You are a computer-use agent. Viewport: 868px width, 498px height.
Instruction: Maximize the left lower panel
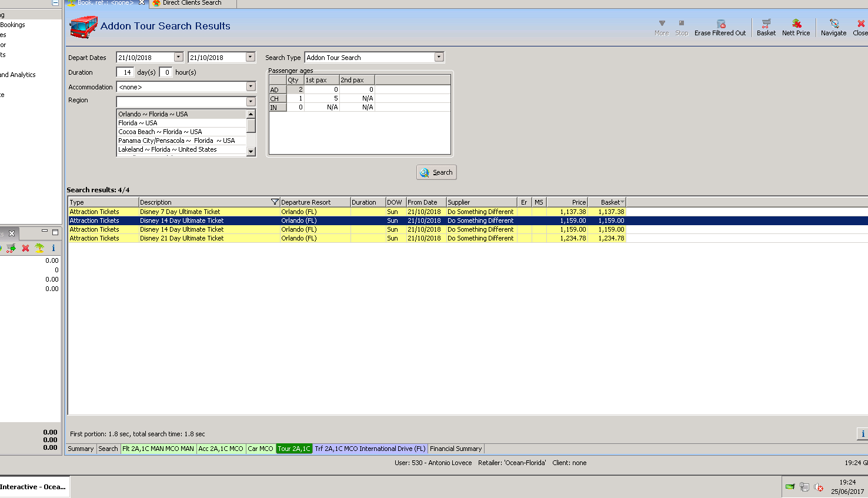tap(55, 232)
